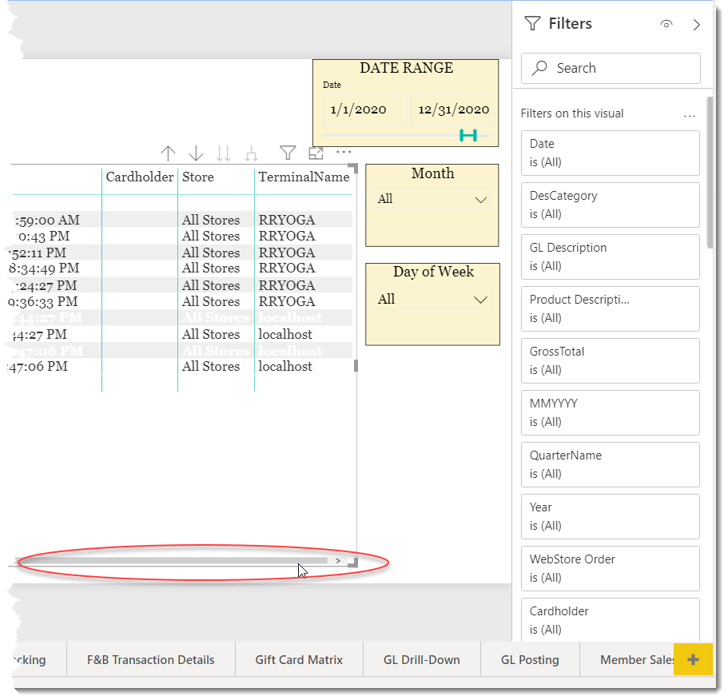Switch to F&B Transaction Details tab
The height and width of the screenshot is (700, 728).
tap(151, 659)
